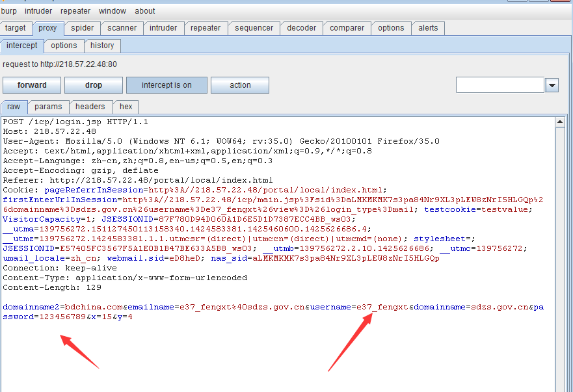
Task: Click the webmail.sid=eD8heD cookie
Action: pyautogui.click(x=154, y=258)
